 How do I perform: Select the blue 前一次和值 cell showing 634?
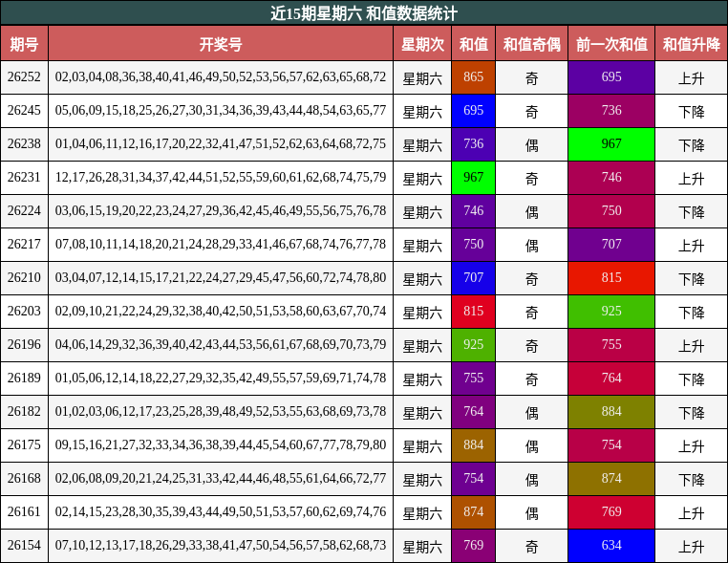pyautogui.click(x=611, y=546)
